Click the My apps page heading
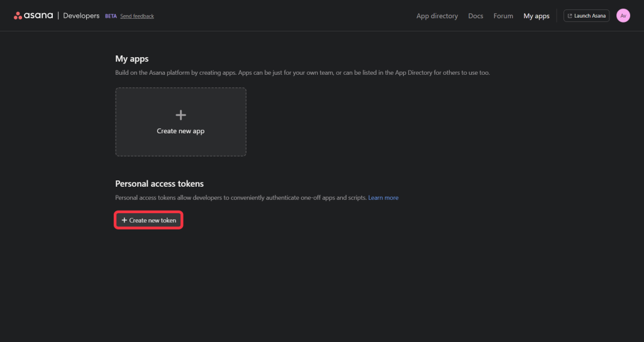644x342 pixels. click(x=132, y=58)
